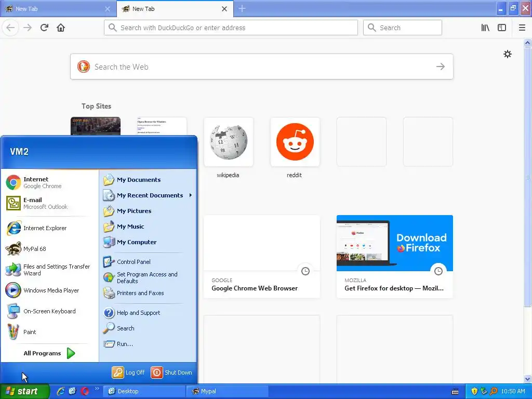The width and height of the screenshot is (532, 399).
Task: Click the page scrollbar down arrow
Action: click(x=528, y=379)
